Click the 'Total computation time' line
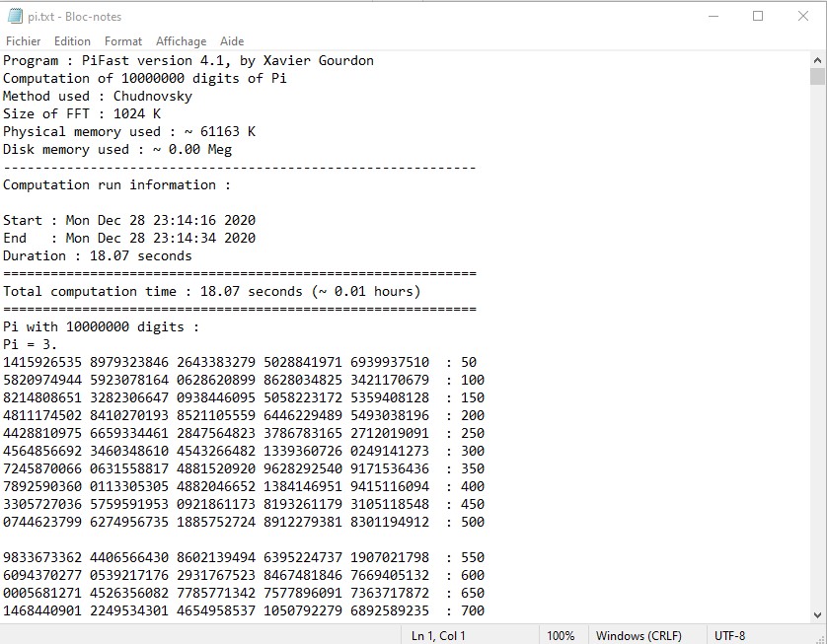The width and height of the screenshot is (827, 644). pos(211,292)
